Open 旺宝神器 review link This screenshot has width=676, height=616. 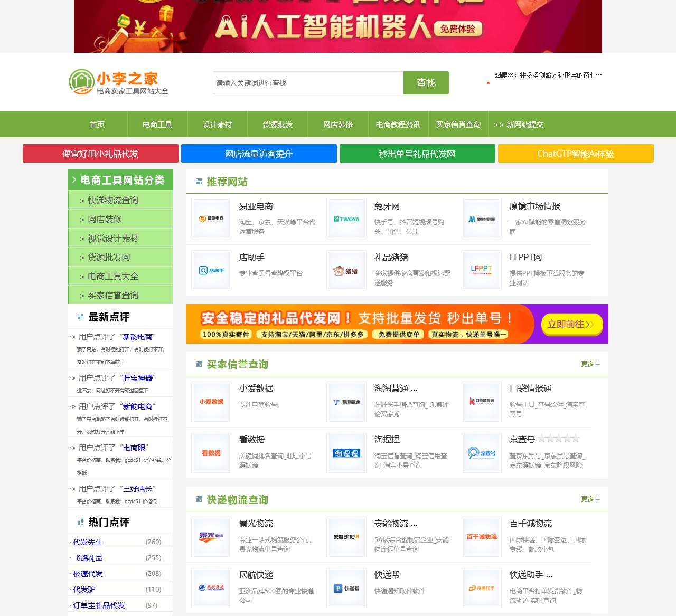tap(138, 378)
